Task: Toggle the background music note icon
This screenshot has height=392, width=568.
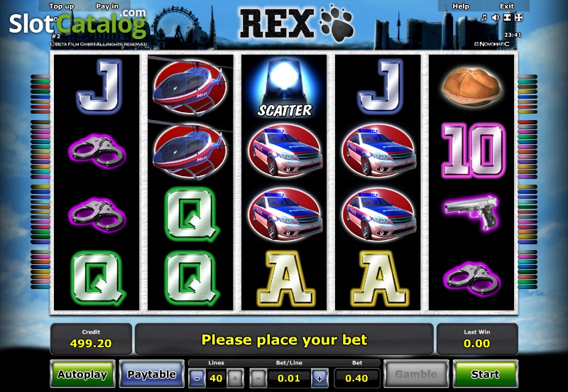Action: tap(484, 17)
